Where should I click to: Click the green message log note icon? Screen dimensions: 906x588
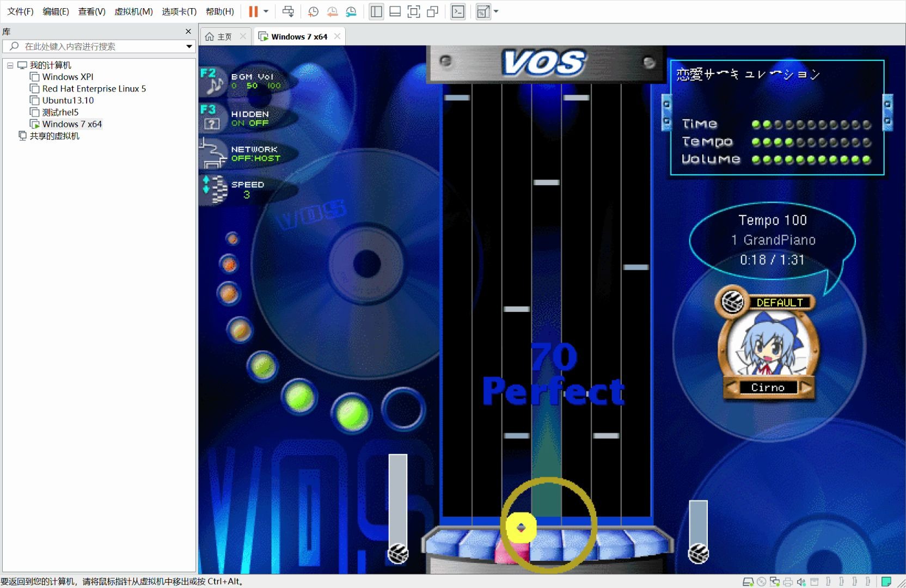pyautogui.click(x=886, y=581)
